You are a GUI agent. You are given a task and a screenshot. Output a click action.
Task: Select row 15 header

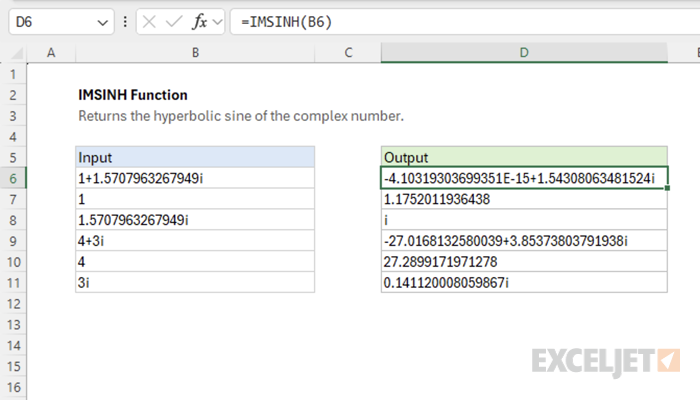(x=13, y=366)
